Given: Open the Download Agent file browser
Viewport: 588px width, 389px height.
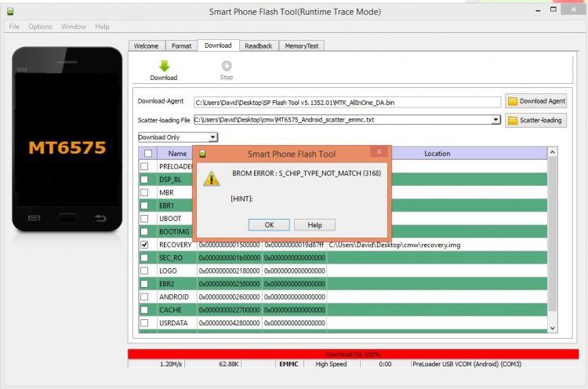Looking at the screenshot, I should click(536, 101).
